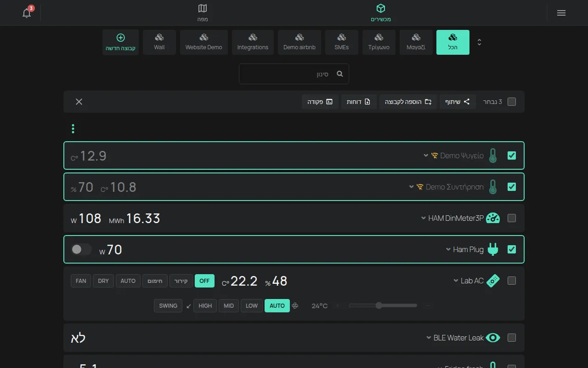Image resolution: width=588 pixels, height=368 pixels.
Task: Expand the Ham Plug dropdown arrow
Action: tap(448, 249)
